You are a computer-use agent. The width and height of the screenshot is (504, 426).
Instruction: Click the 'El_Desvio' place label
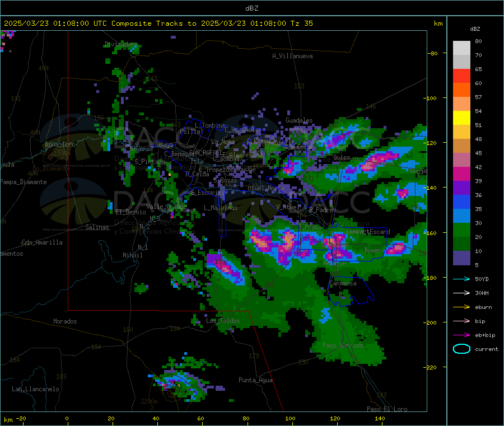coord(130,212)
